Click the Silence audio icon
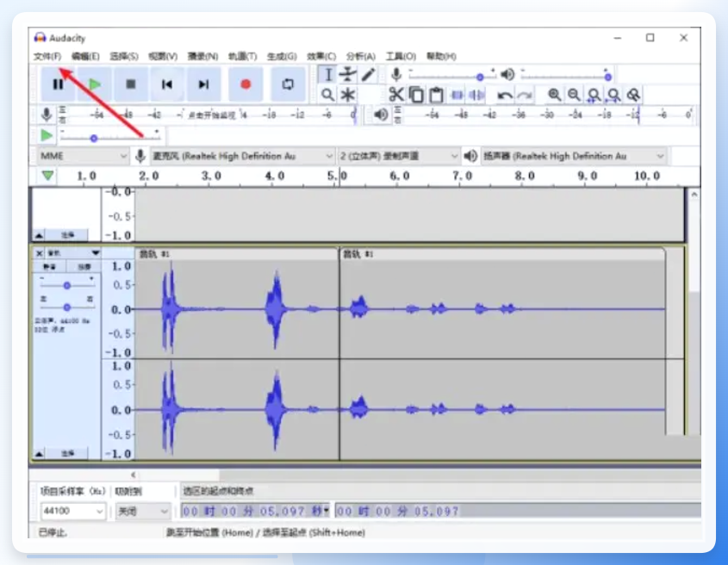Viewport: 728px width, 565px height. tap(476, 95)
